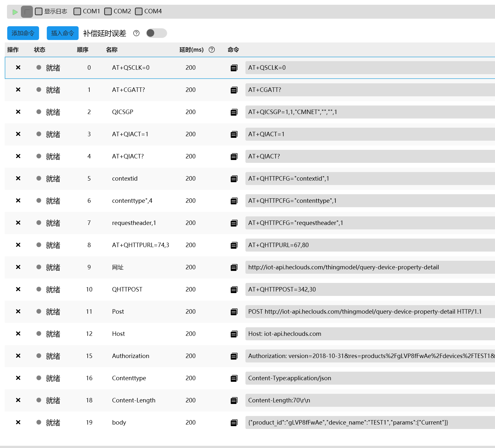The height and width of the screenshot is (448, 495).
Task: Start running with the green play icon
Action: (15, 12)
